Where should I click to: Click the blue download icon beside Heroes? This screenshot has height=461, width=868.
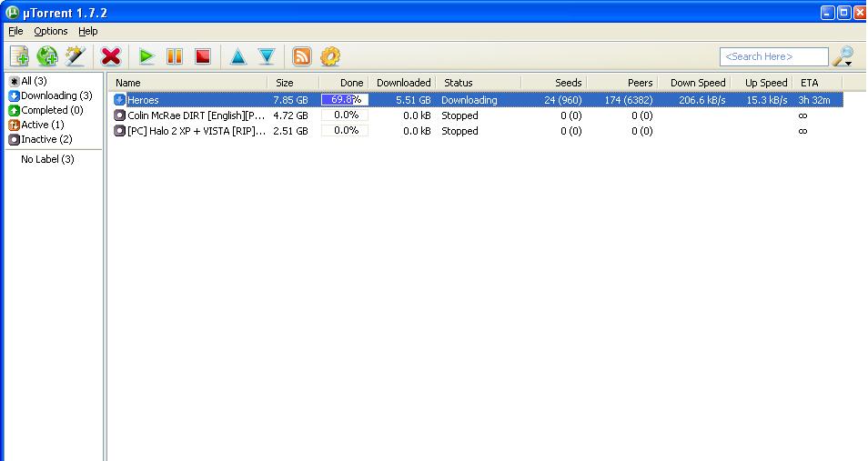[119, 100]
